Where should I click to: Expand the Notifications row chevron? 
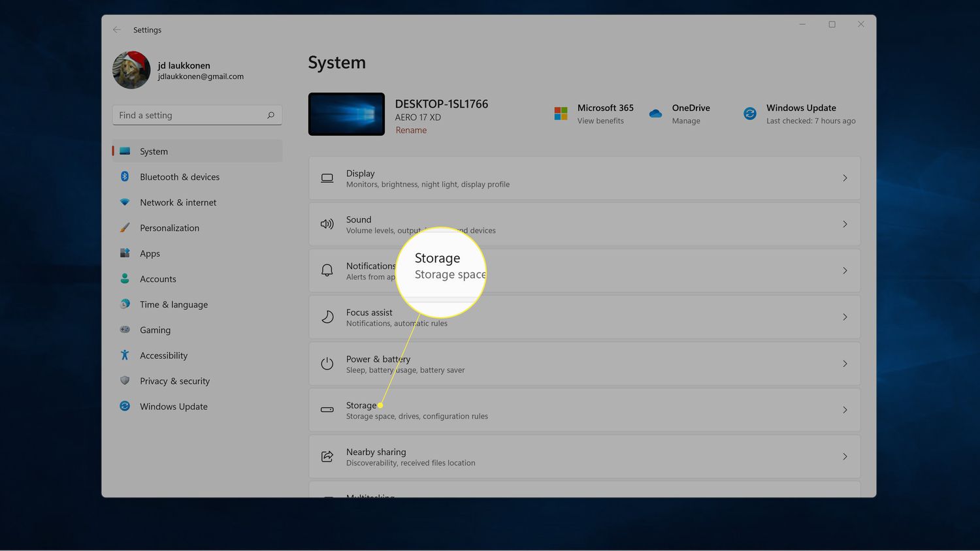[x=845, y=270]
